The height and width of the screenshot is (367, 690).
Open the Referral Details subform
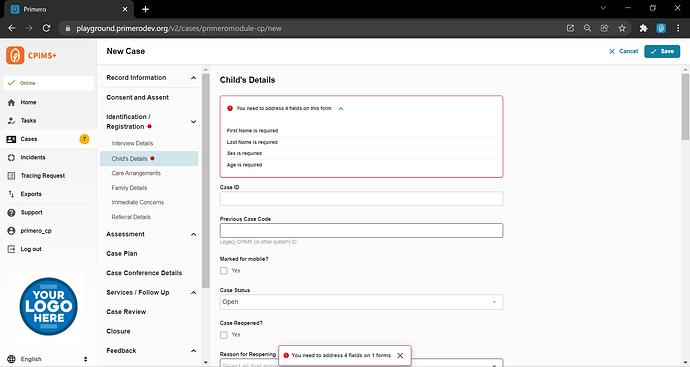(131, 217)
